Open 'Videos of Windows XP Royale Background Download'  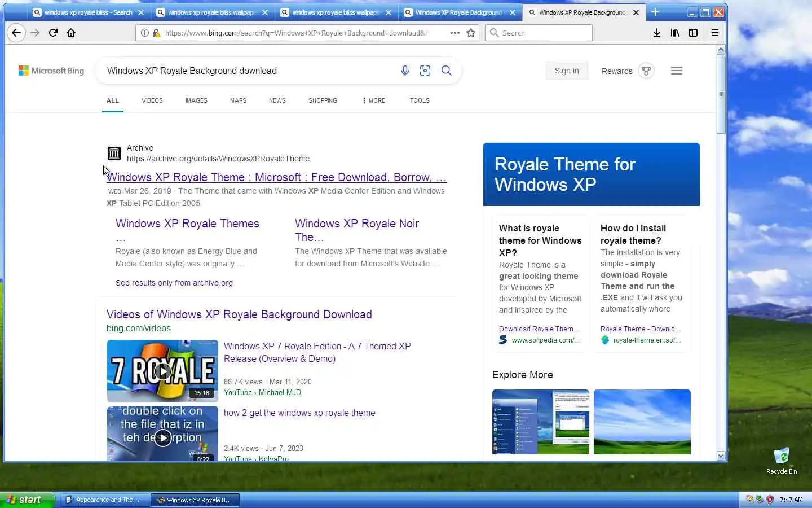pyautogui.click(x=239, y=314)
